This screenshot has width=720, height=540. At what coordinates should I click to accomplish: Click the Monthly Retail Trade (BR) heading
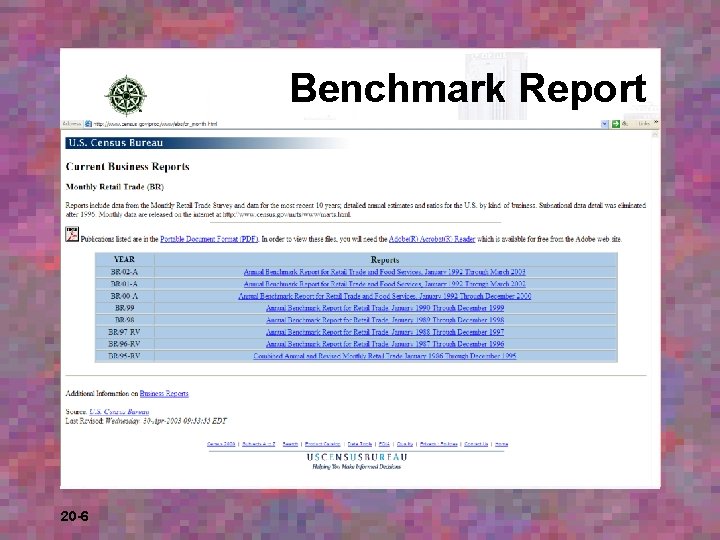(x=115, y=187)
